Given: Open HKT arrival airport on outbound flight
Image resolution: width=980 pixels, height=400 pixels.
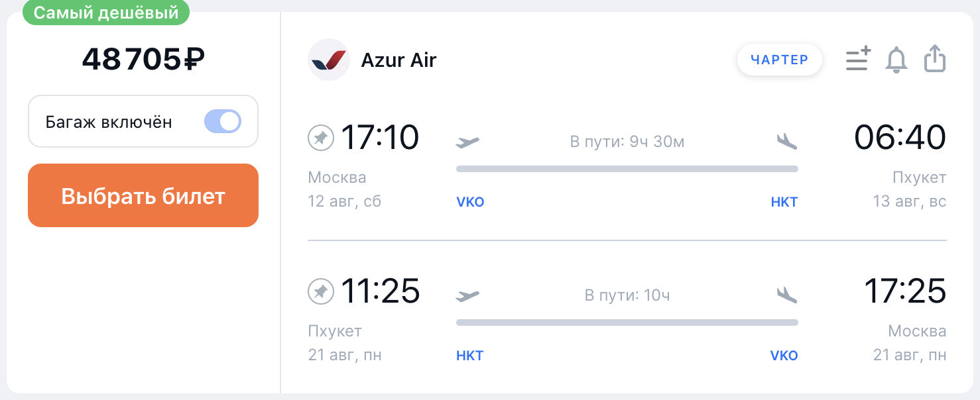Looking at the screenshot, I should [784, 202].
